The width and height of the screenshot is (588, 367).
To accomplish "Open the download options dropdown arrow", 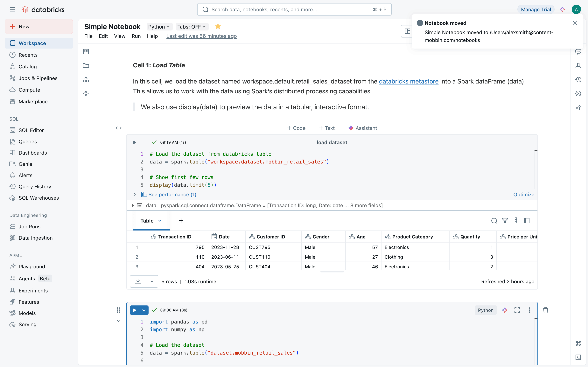I will click(x=152, y=282).
